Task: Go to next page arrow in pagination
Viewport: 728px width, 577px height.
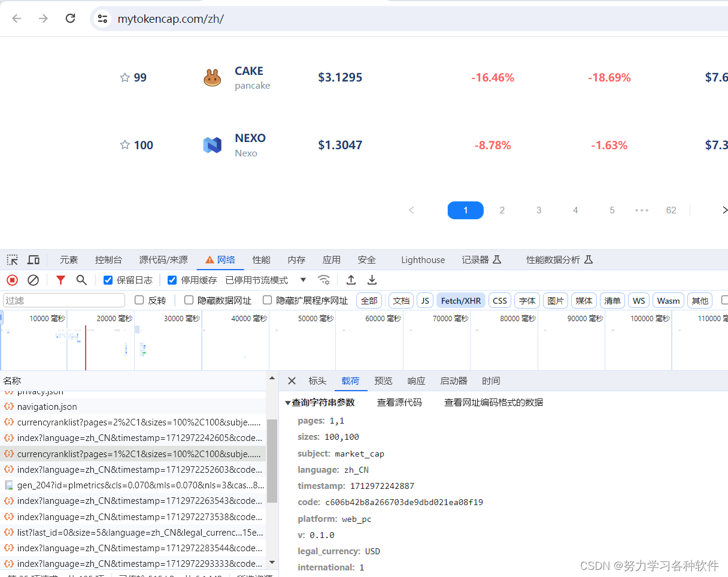Action: coord(724,210)
